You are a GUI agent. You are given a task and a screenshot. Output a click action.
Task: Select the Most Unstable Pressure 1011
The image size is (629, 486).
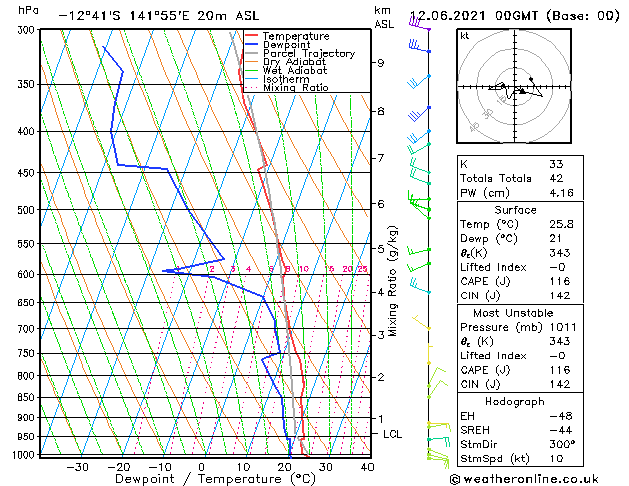coord(563,327)
